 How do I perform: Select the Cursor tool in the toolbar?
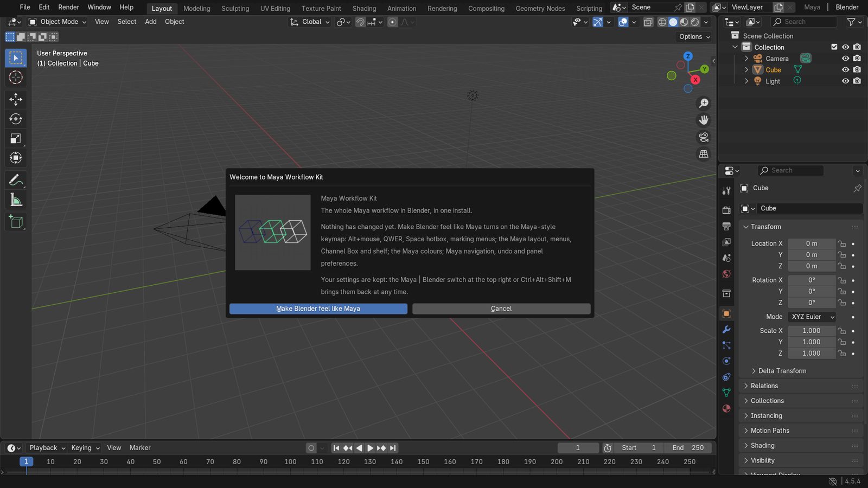(x=16, y=78)
